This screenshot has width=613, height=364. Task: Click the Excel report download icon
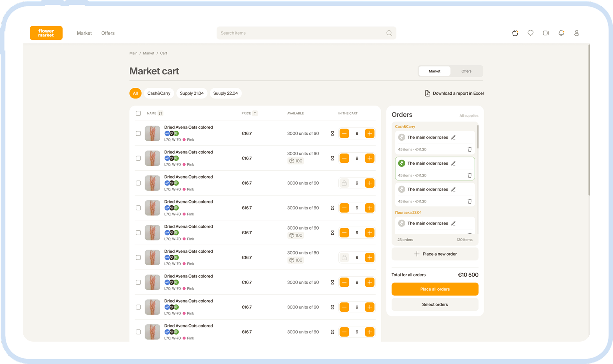click(x=427, y=93)
